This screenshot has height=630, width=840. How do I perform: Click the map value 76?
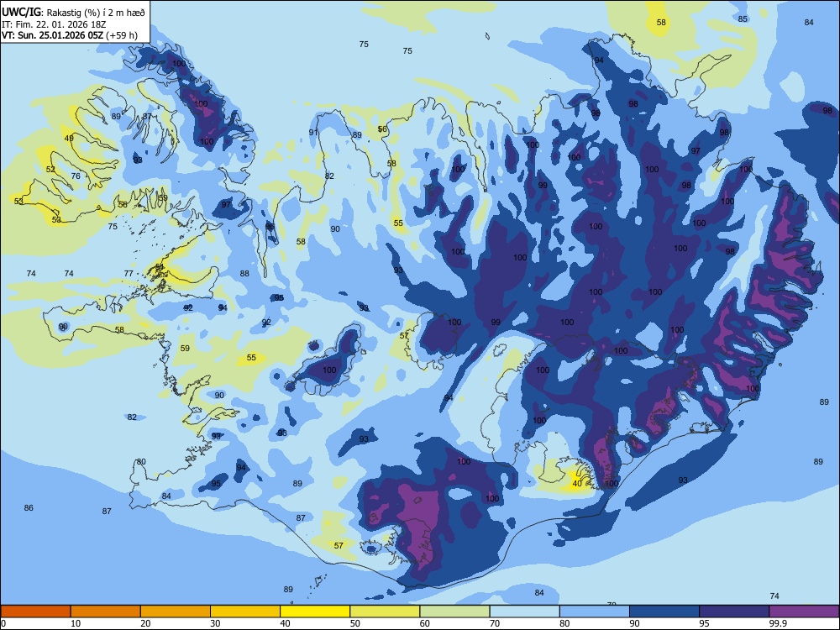point(76,176)
